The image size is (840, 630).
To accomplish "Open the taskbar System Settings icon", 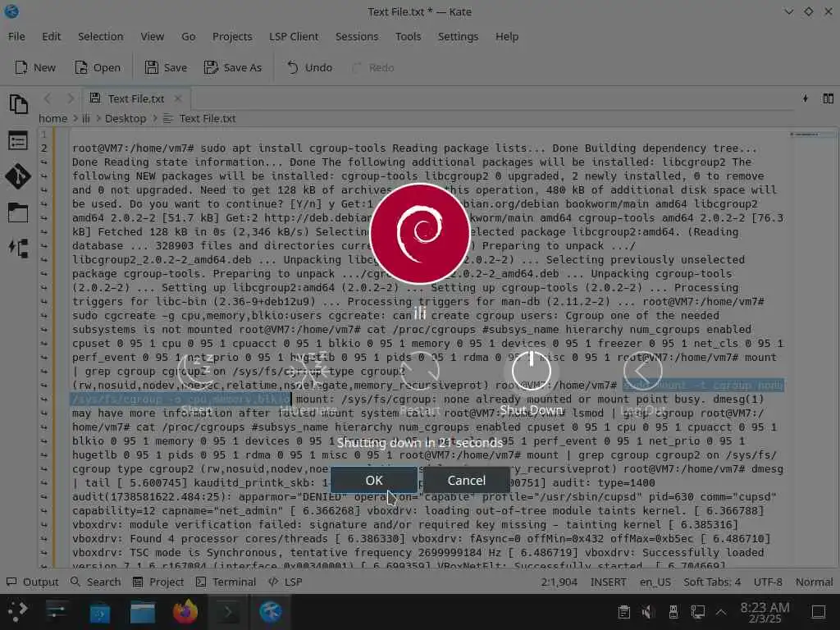I will pos(56,611).
